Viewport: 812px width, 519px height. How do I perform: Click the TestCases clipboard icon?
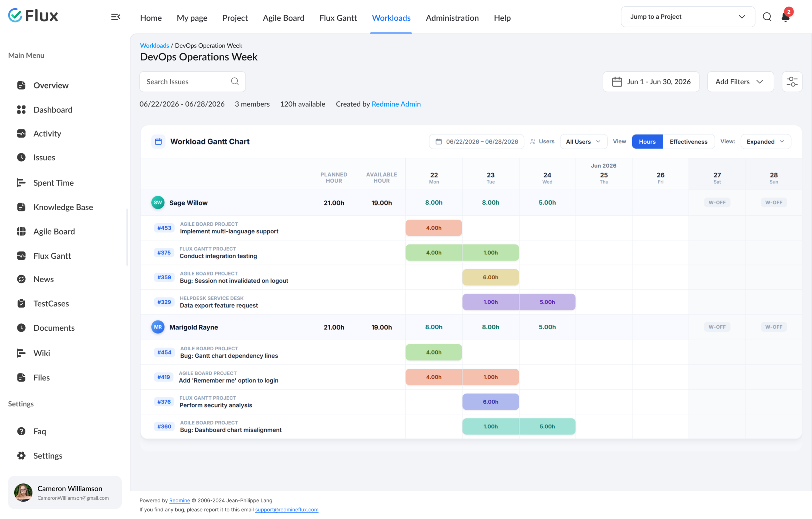click(x=21, y=304)
